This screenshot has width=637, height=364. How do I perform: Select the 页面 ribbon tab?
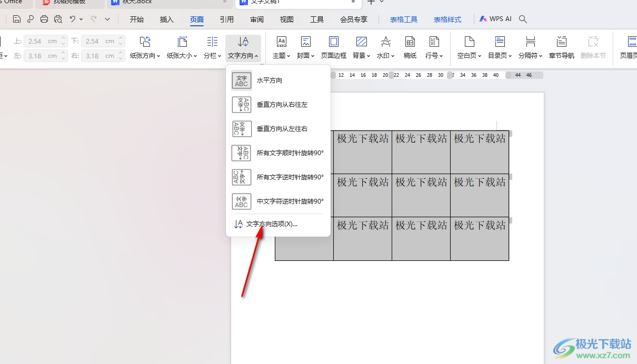point(197,19)
